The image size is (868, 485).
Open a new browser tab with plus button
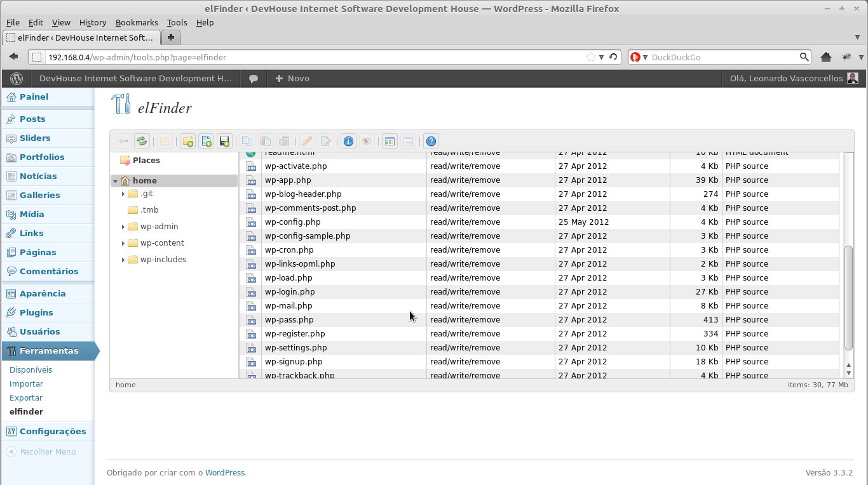(x=170, y=37)
